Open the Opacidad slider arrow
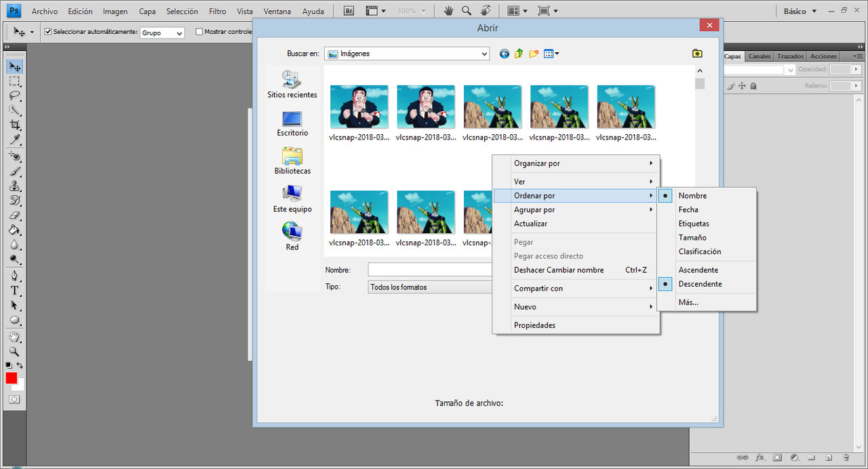This screenshot has height=469, width=868. click(856, 69)
